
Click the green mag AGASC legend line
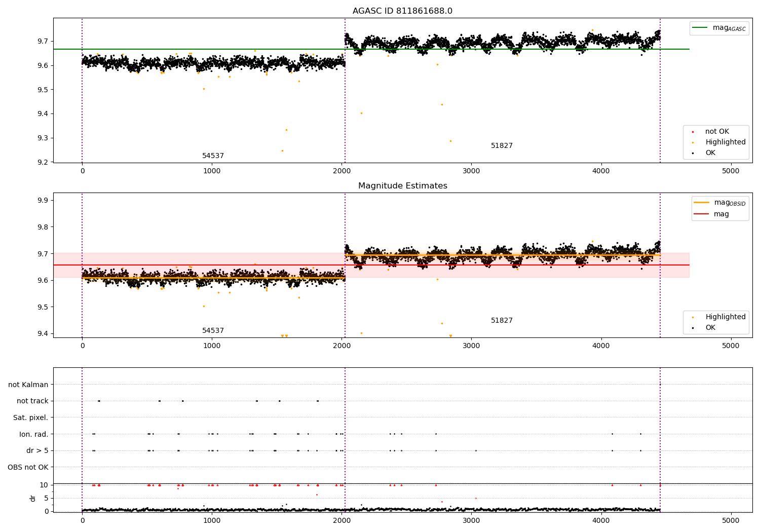pyautogui.click(x=700, y=28)
